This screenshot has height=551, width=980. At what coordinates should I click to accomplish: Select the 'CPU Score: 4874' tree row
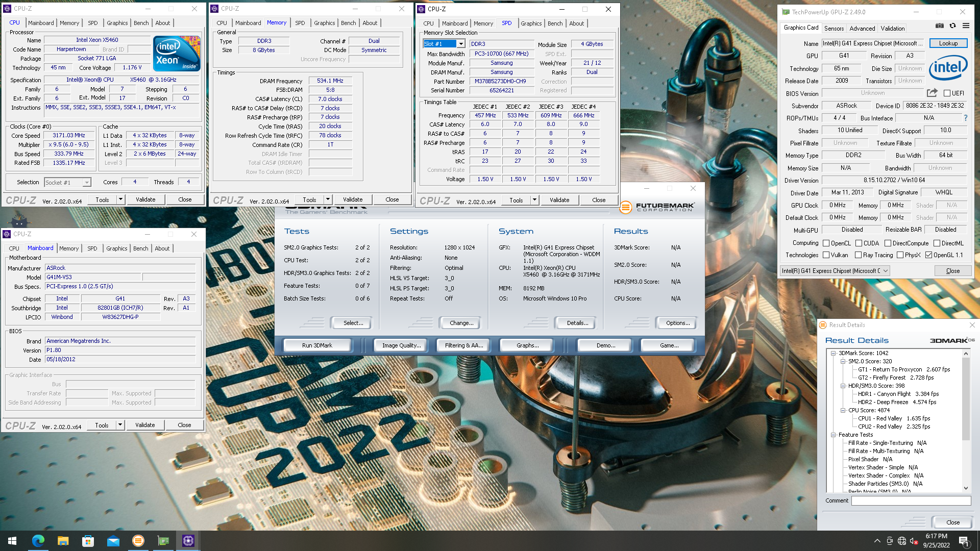pyautogui.click(x=869, y=410)
